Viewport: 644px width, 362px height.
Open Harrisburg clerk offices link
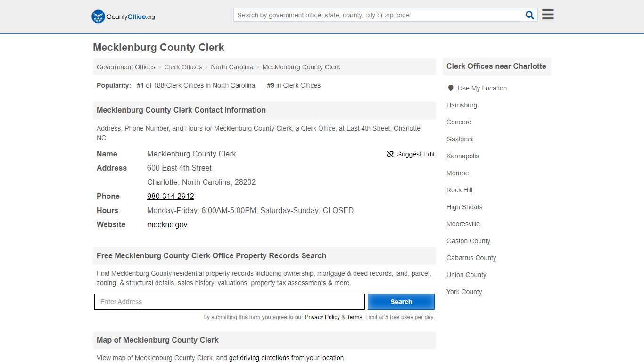coord(462,105)
